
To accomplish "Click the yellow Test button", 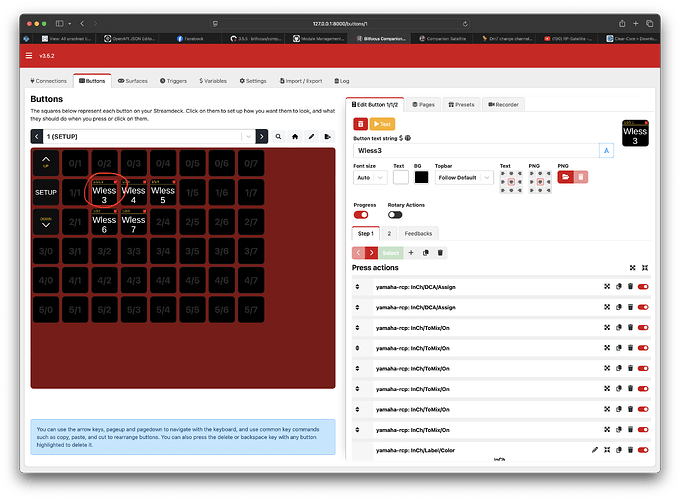I will [382, 124].
